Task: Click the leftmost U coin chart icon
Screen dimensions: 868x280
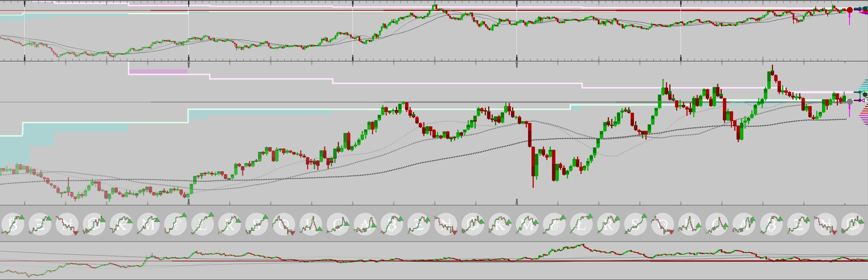Action: click(311, 224)
